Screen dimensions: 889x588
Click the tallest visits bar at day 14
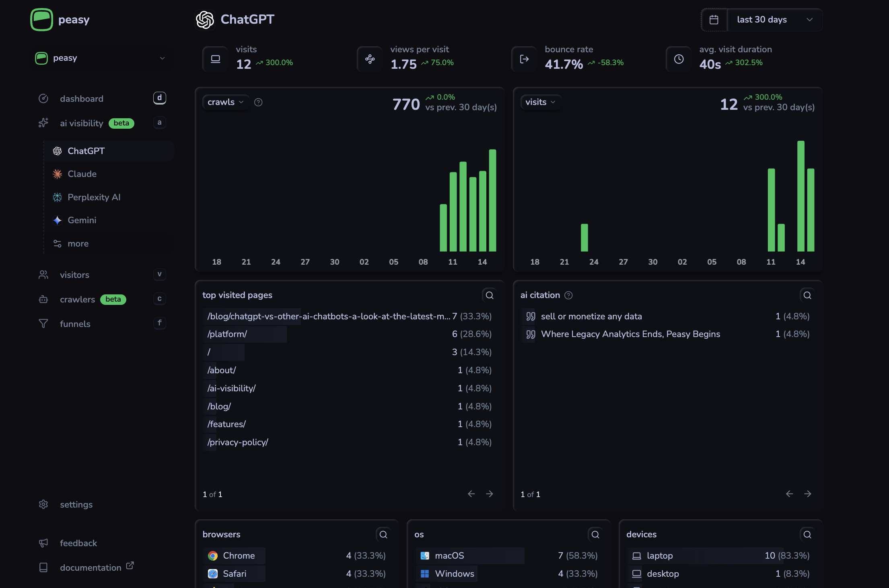pyautogui.click(x=801, y=196)
